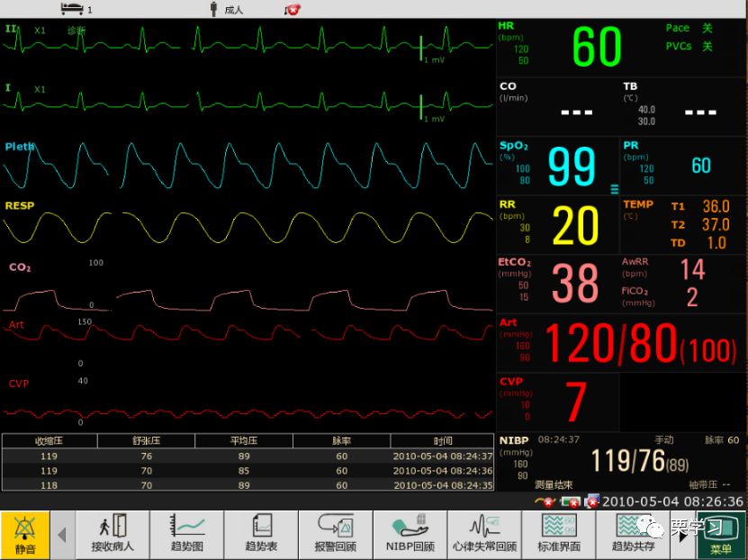748x560 pixels.
Task: Select the ECG lead I waveform label
Action: (7, 87)
